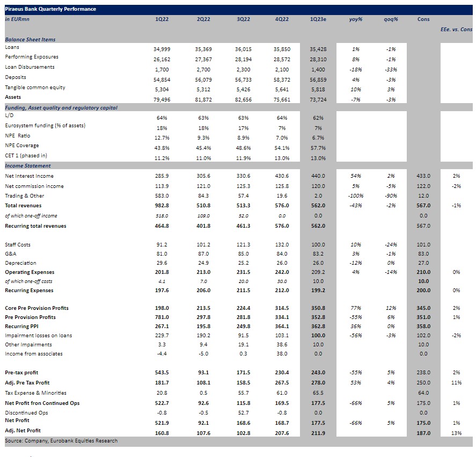Click the "Adj. Net Profit" row label
The height and width of the screenshot is (457, 476).
23,431
